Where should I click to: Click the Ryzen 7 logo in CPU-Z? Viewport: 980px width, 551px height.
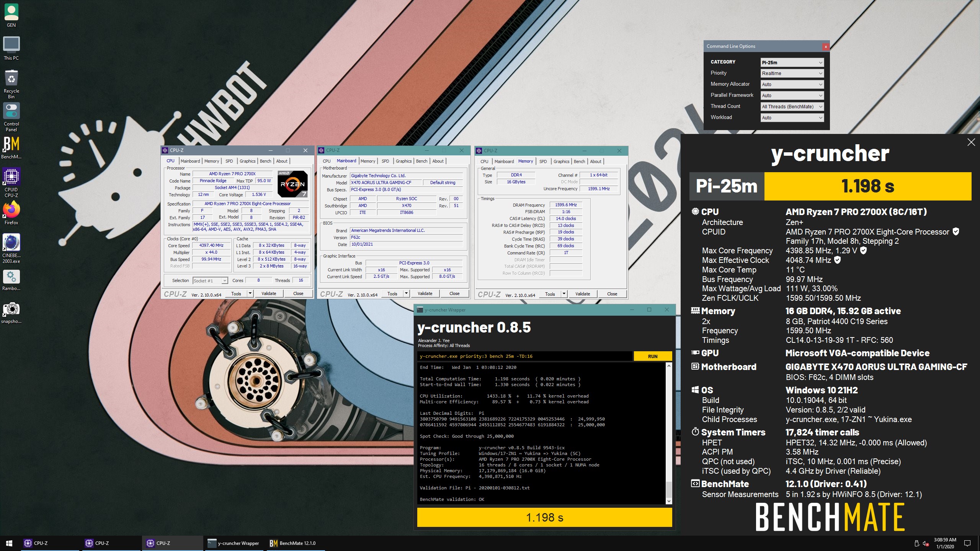tap(292, 184)
